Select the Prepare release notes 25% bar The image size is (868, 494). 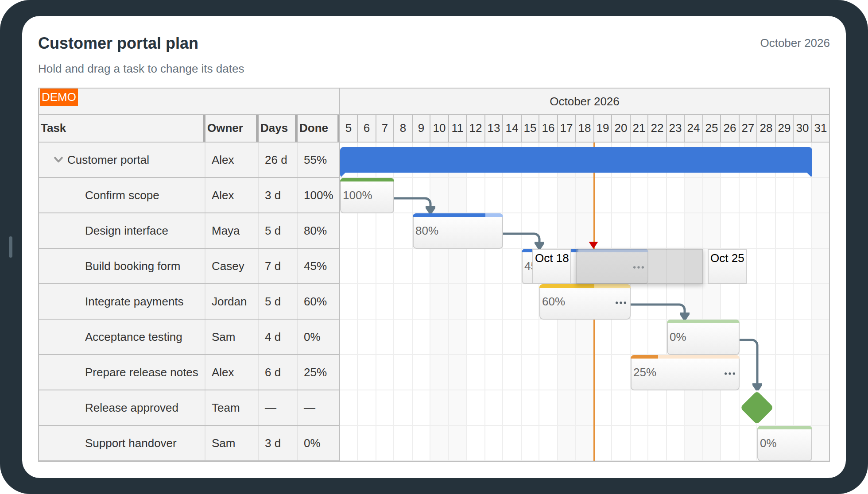coord(685,372)
